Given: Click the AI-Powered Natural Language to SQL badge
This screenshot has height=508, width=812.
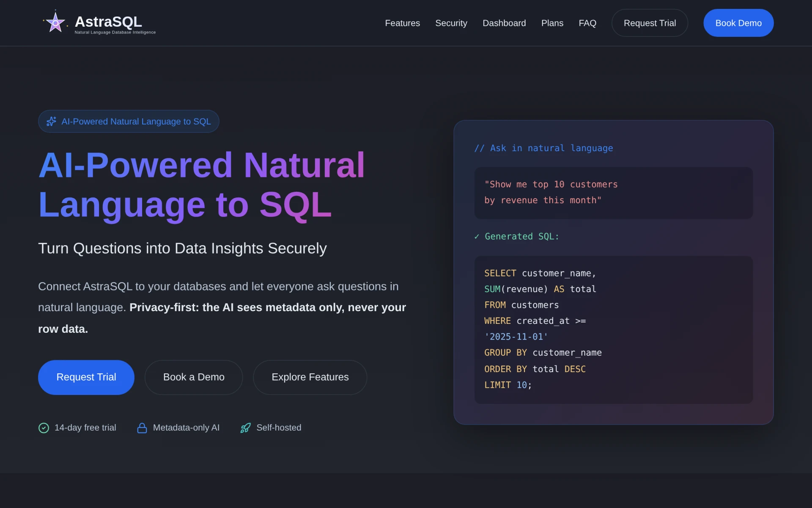Looking at the screenshot, I should click(129, 121).
